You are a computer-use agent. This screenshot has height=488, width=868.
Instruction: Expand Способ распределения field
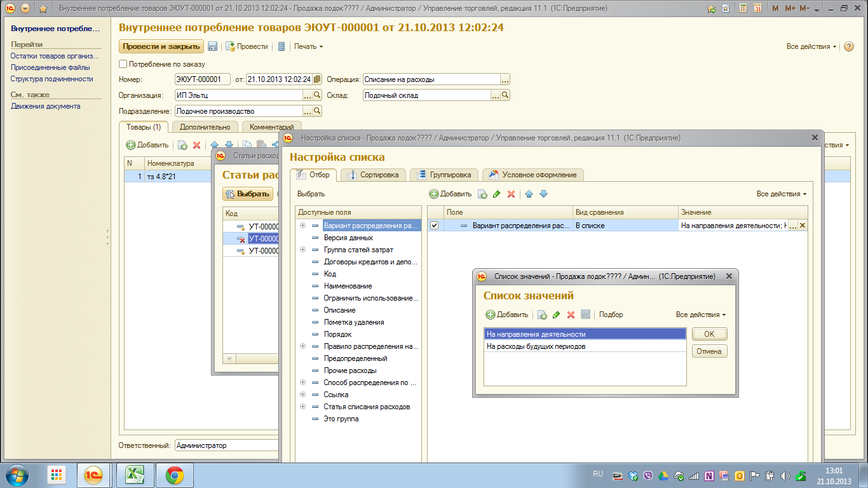(303, 383)
